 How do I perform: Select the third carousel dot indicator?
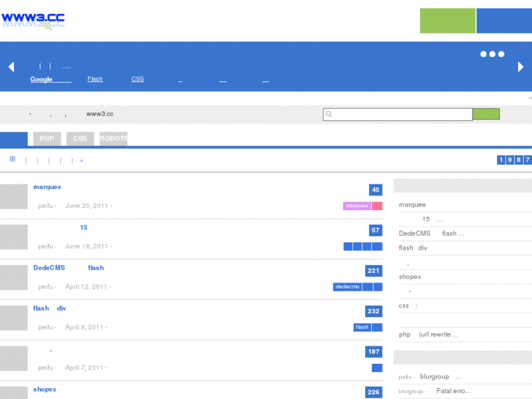(x=501, y=54)
